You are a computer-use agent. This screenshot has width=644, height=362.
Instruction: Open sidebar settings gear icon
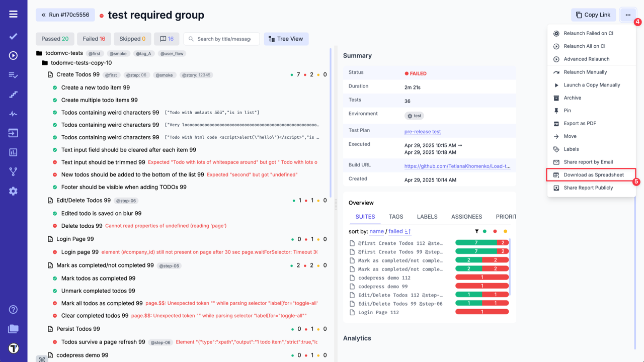pos(13,191)
